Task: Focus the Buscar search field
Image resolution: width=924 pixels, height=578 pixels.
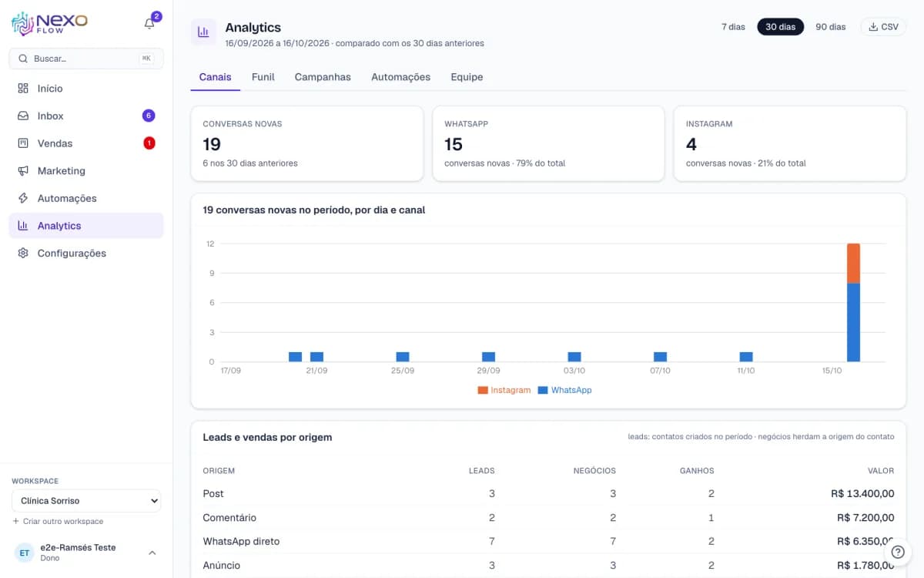Action: coord(86,59)
